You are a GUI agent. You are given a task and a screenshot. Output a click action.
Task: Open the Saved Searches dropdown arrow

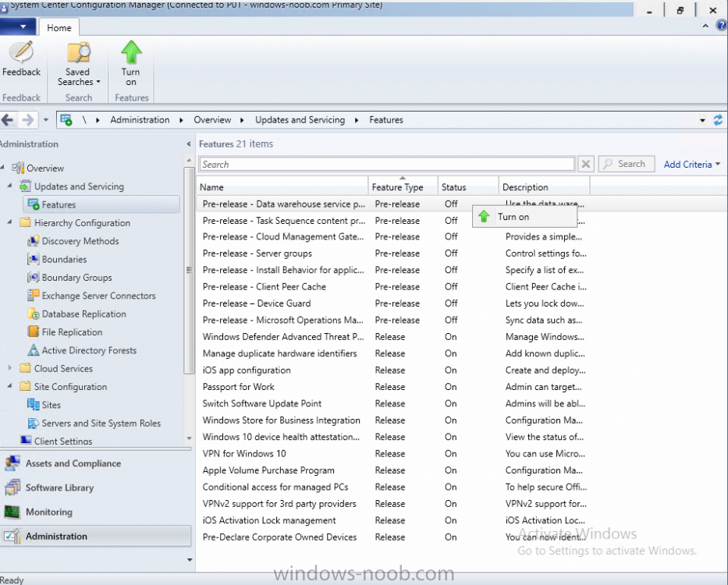[x=98, y=82]
